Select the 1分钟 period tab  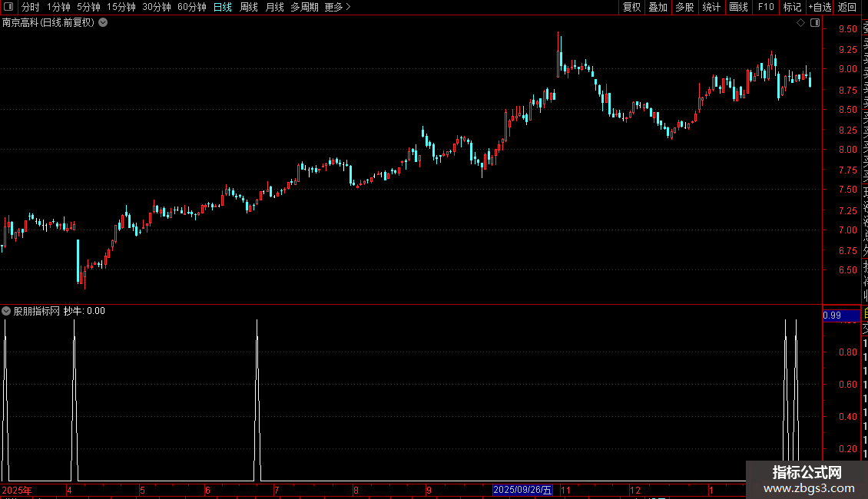click(58, 7)
